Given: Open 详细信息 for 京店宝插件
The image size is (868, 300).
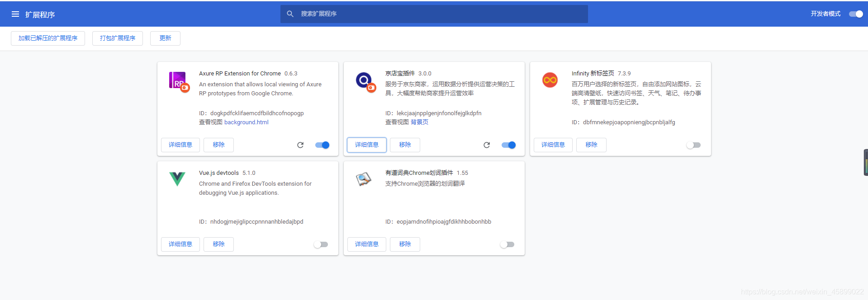Looking at the screenshot, I should pyautogui.click(x=367, y=145).
